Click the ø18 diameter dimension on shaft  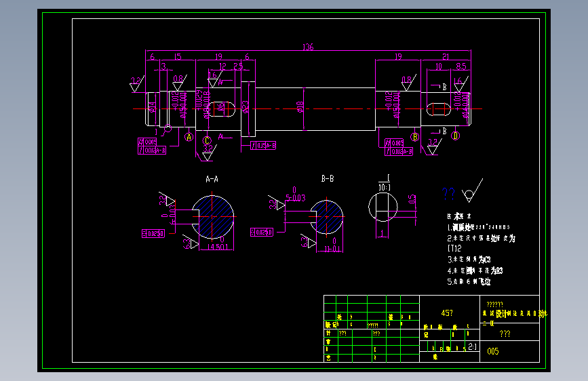click(x=300, y=107)
